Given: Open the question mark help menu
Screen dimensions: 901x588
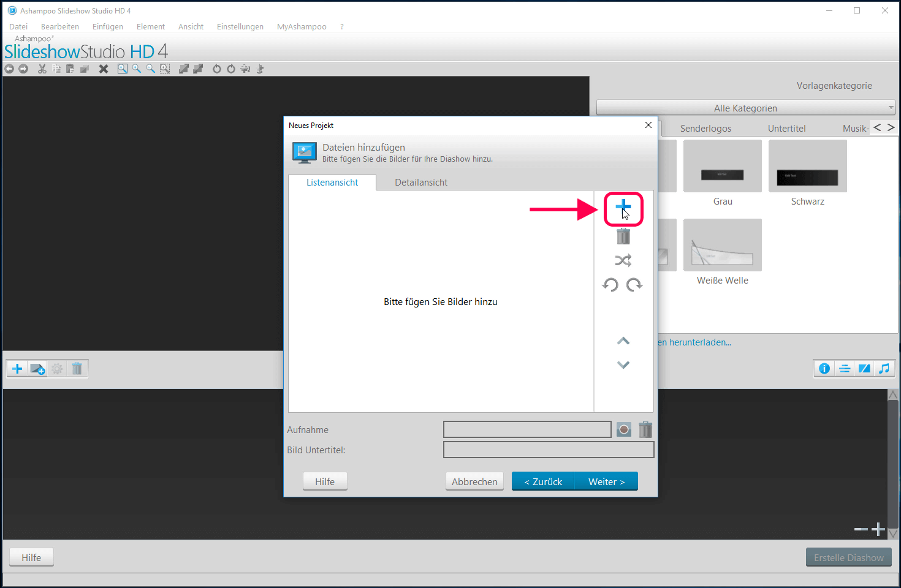Looking at the screenshot, I should coord(342,26).
